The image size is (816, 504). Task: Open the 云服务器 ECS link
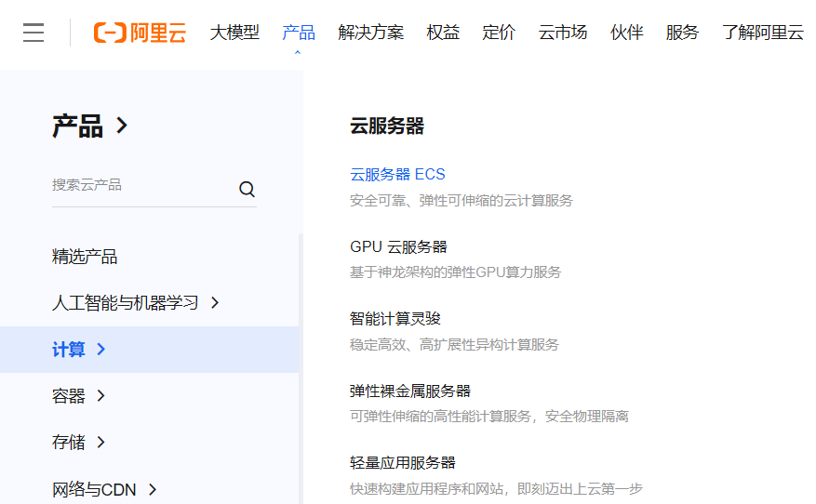click(397, 174)
